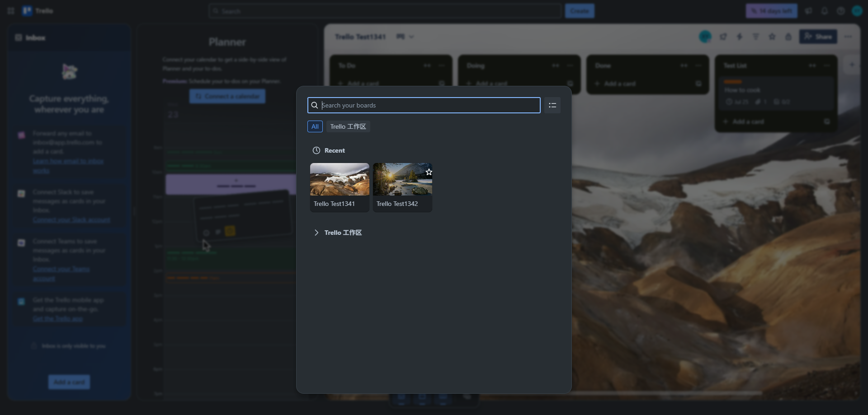Open the "How to cook" card
868x415 pixels.
tap(776, 93)
